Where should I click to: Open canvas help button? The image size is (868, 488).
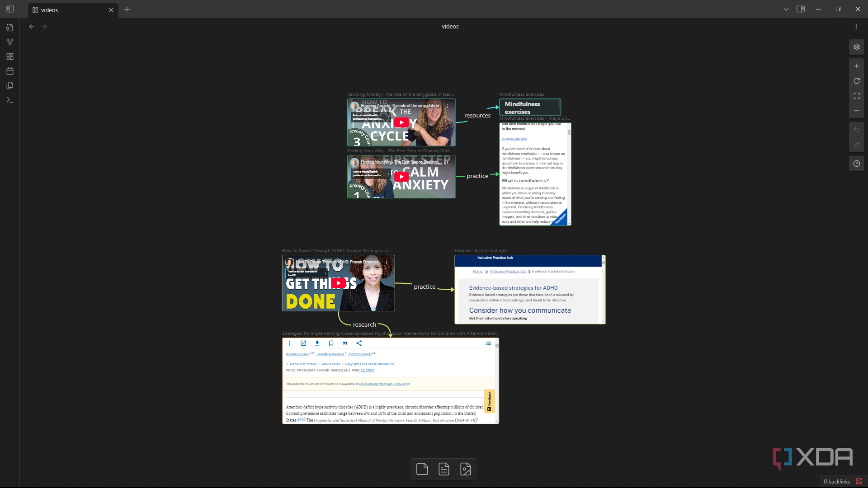click(x=857, y=164)
